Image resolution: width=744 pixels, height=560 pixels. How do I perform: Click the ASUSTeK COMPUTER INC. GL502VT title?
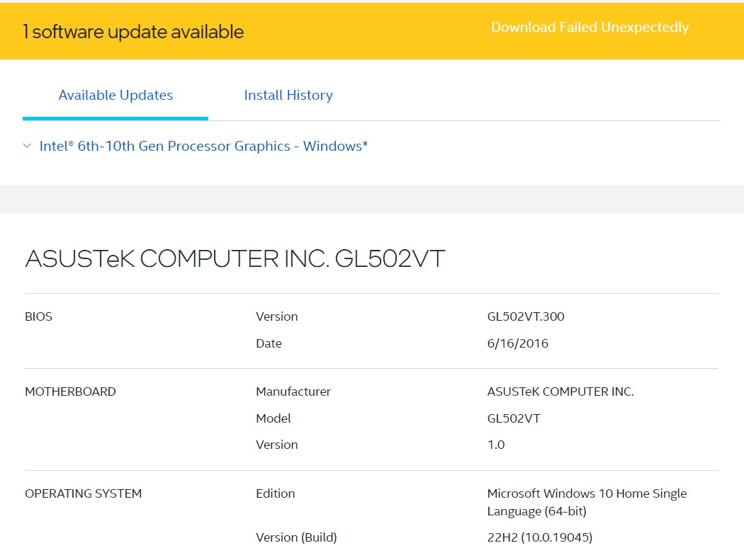click(235, 259)
